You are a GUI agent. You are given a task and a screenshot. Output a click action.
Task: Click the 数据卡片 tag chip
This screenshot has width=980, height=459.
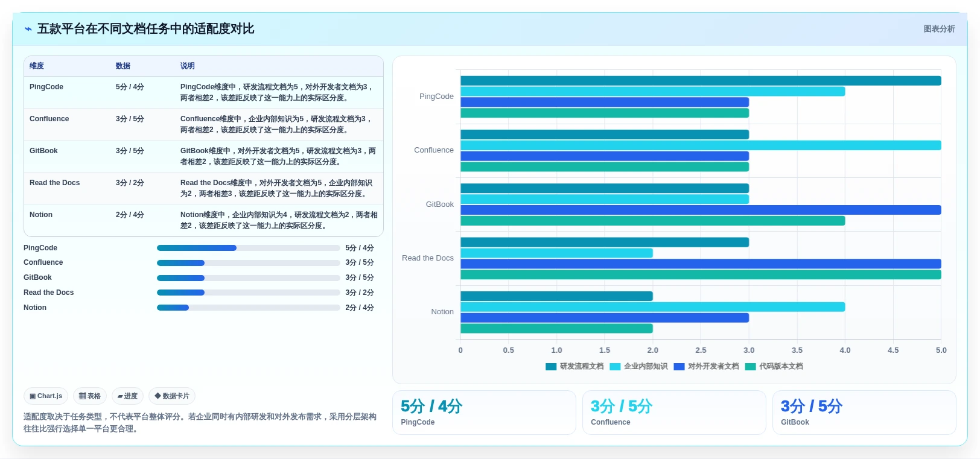point(172,396)
